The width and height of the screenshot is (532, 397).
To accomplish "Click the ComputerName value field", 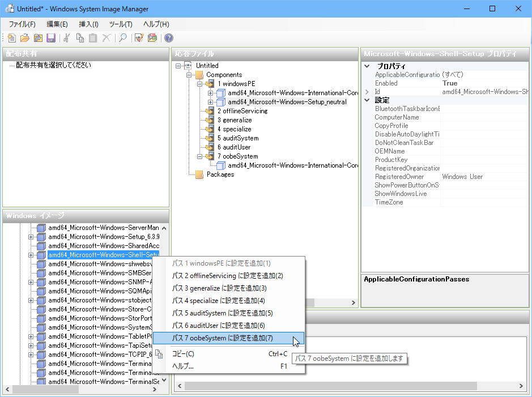I will (484, 117).
